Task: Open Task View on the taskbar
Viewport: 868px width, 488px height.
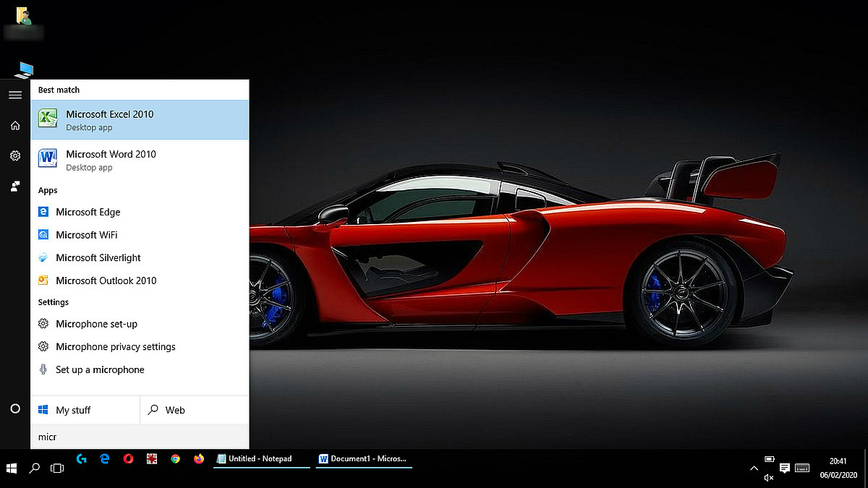Action: point(57,468)
